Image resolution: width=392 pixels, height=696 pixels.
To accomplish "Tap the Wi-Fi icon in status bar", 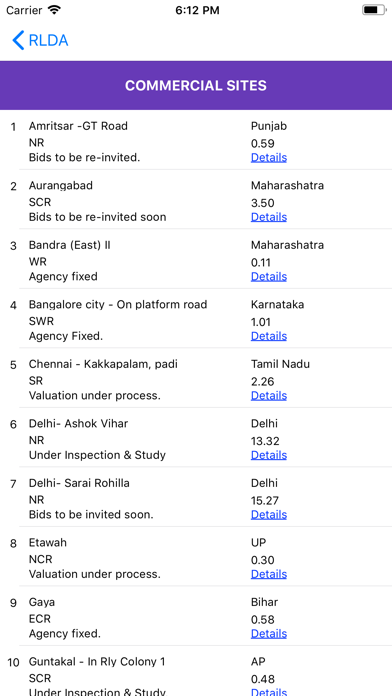I will [x=54, y=10].
